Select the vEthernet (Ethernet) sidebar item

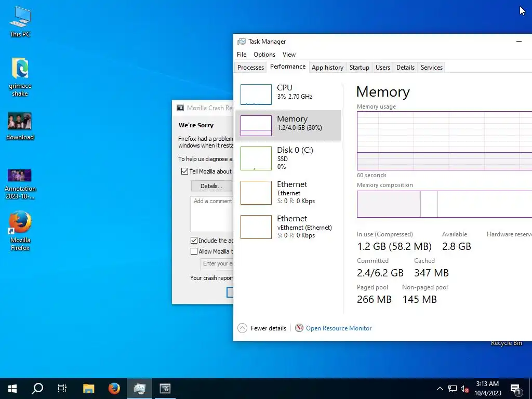pyautogui.click(x=288, y=227)
